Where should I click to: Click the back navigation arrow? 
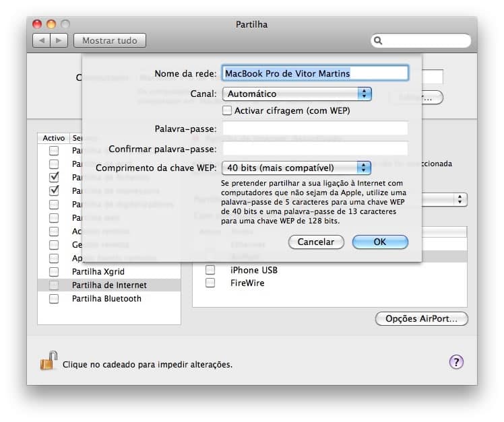[42, 40]
